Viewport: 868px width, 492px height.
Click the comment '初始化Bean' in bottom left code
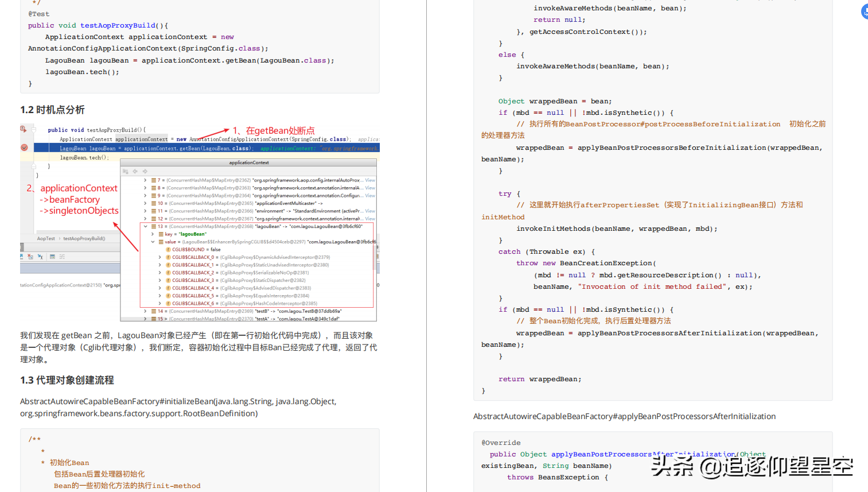point(69,462)
